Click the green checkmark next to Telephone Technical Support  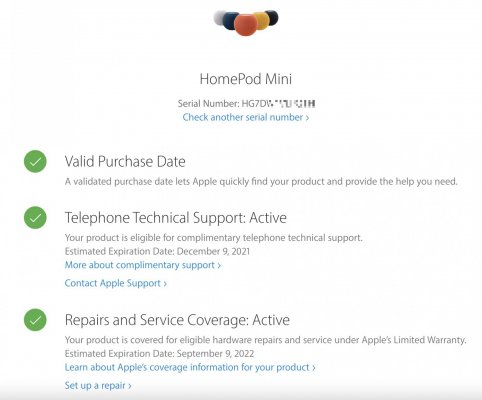click(35, 218)
